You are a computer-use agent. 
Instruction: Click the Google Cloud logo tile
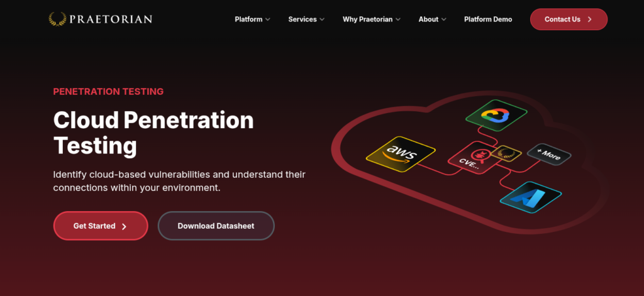(x=497, y=116)
